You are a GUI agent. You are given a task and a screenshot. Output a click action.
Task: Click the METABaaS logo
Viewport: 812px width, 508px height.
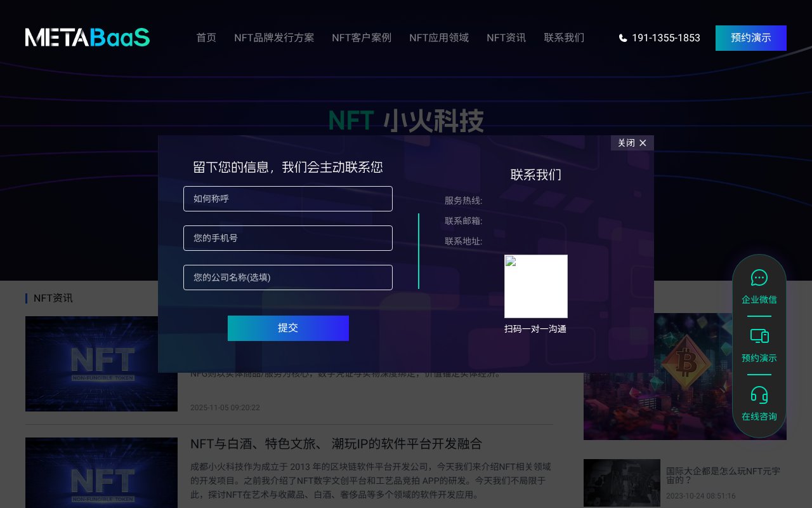click(x=88, y=37)
